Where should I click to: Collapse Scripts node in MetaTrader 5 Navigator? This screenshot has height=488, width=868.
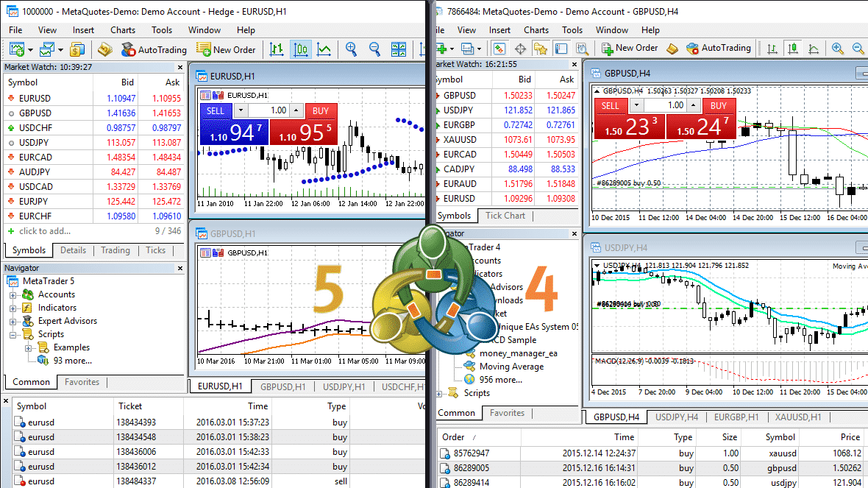[13, 335]
